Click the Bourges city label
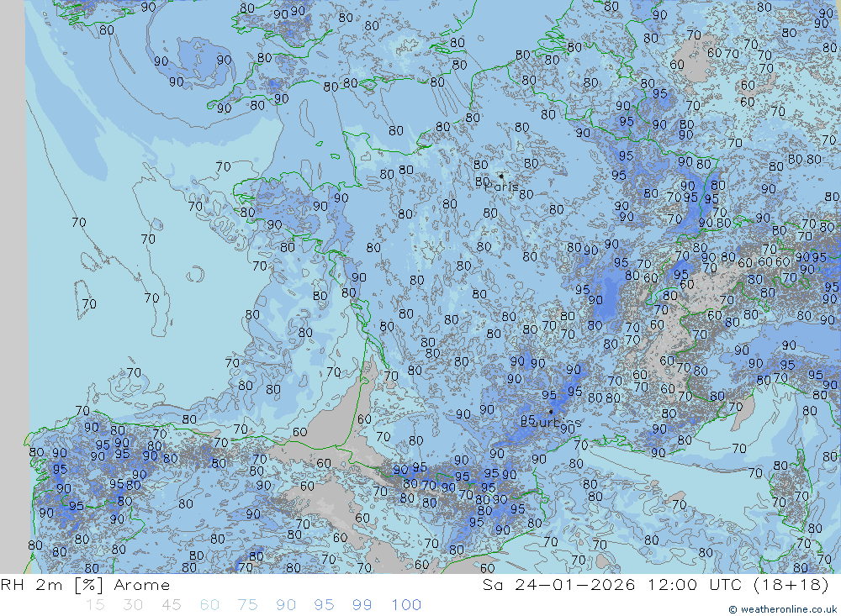 [551, 423]
